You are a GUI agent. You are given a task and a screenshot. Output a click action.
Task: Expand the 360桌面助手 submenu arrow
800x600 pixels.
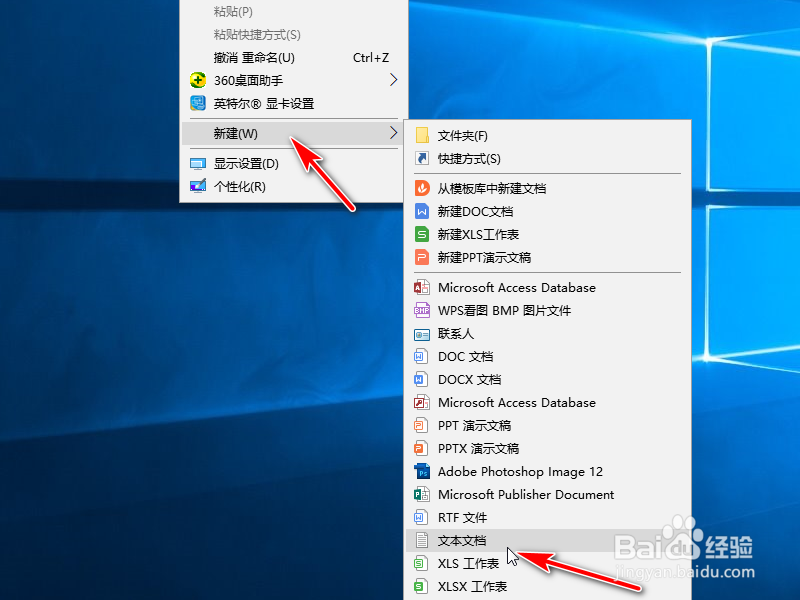393,80
